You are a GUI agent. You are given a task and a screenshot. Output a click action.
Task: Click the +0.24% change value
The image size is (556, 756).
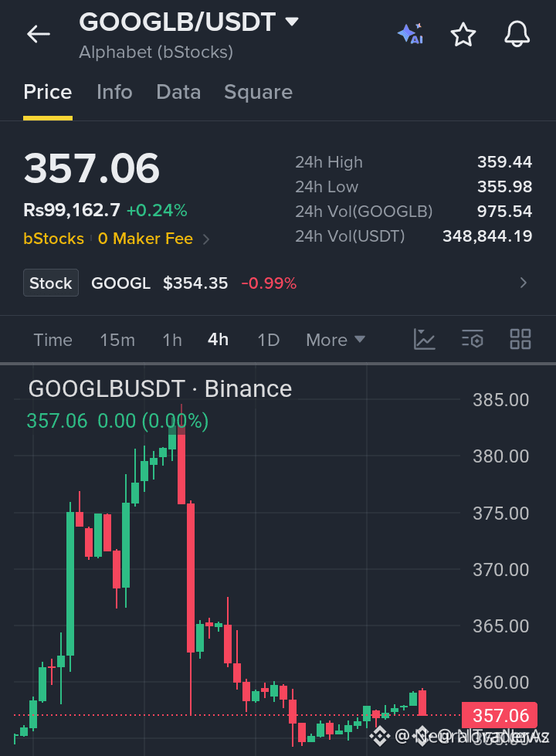[157, 210]
